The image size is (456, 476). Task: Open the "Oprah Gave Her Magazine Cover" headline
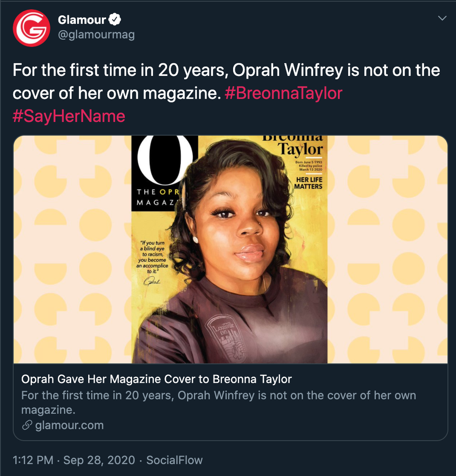[156, 379]
